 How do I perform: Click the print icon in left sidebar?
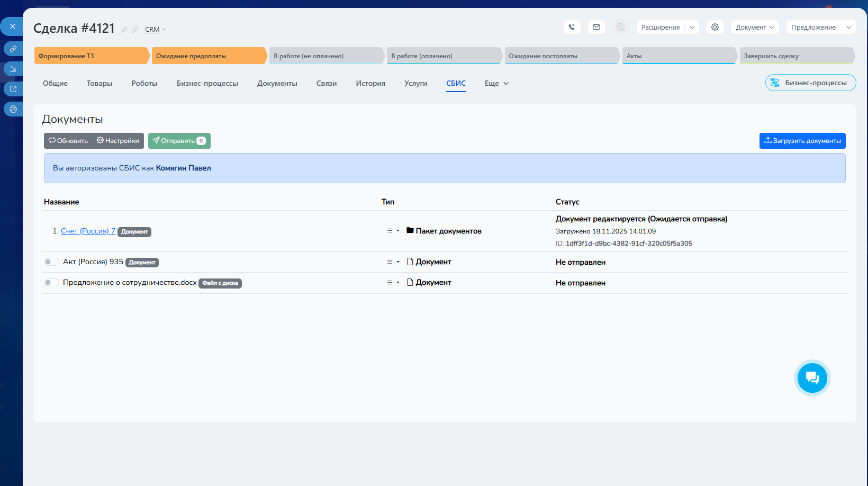pyautogui.click(x=13, y=109)
